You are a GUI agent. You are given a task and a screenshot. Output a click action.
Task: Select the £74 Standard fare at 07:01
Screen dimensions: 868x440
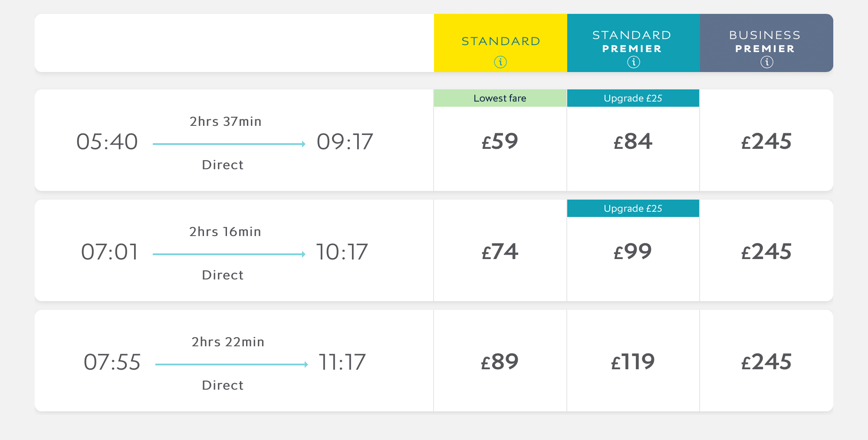tap(500, 250)
